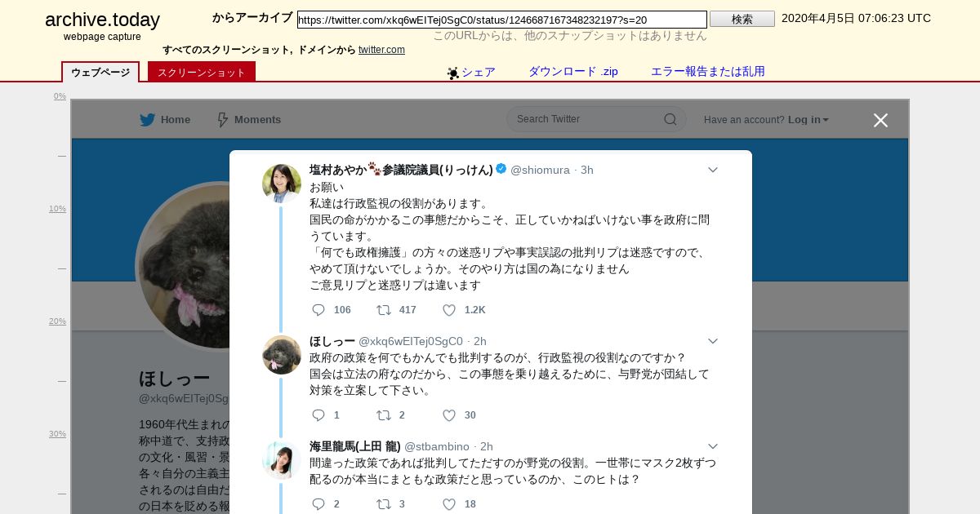Viewport: 980px width, 514px height.
Task: Open 2h timestamp on ほしっー's tweet
Action: pyautogui.click(x=480, y=341)
